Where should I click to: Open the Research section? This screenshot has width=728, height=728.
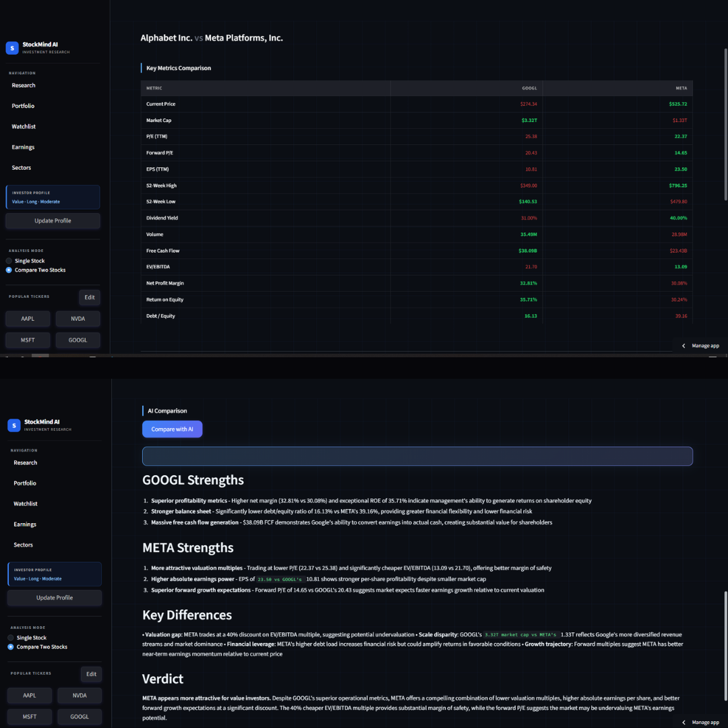click(x=24, y=85)
